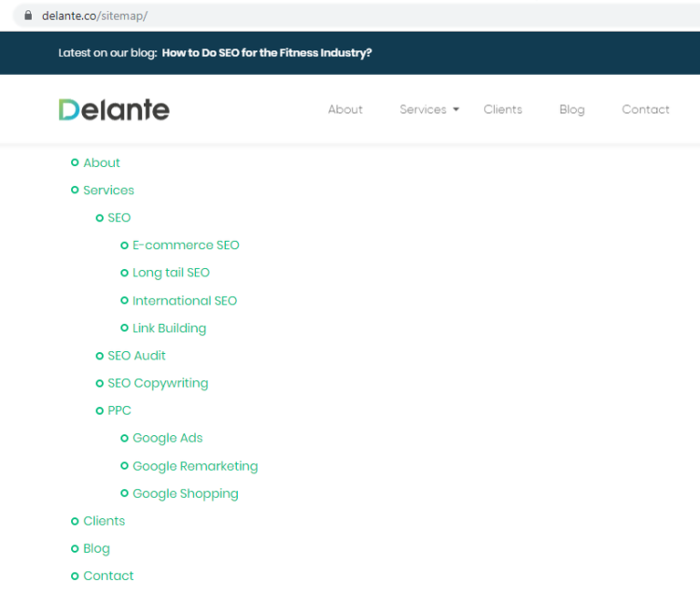Open the Contact sitemap list link
This screenshot has height=592, width=700.
point(108,576)
